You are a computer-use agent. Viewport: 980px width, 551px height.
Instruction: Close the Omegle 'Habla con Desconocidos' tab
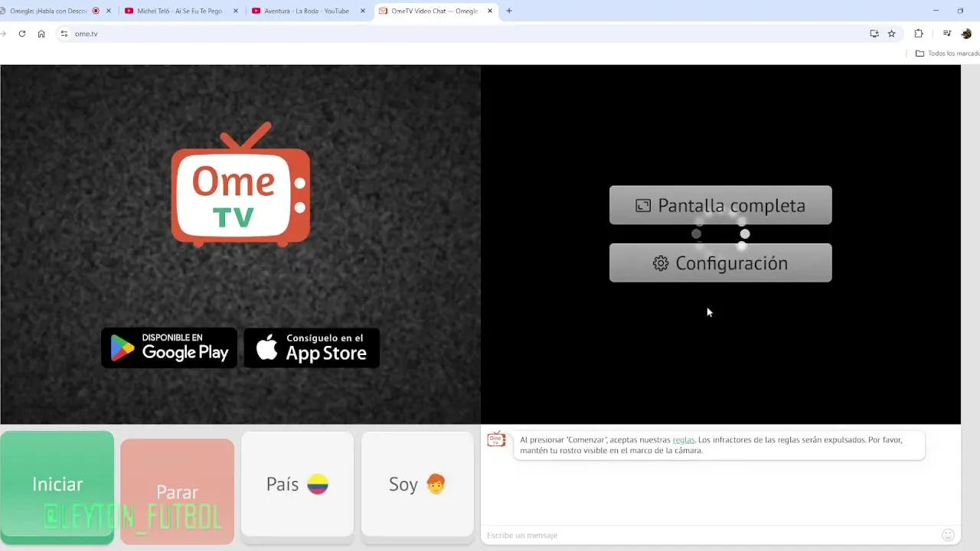108,11
